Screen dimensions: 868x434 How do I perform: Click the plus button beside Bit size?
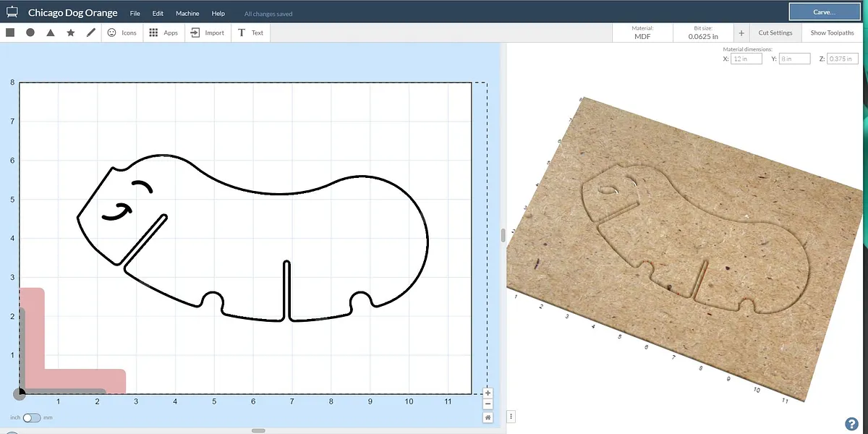click(742, 33)
